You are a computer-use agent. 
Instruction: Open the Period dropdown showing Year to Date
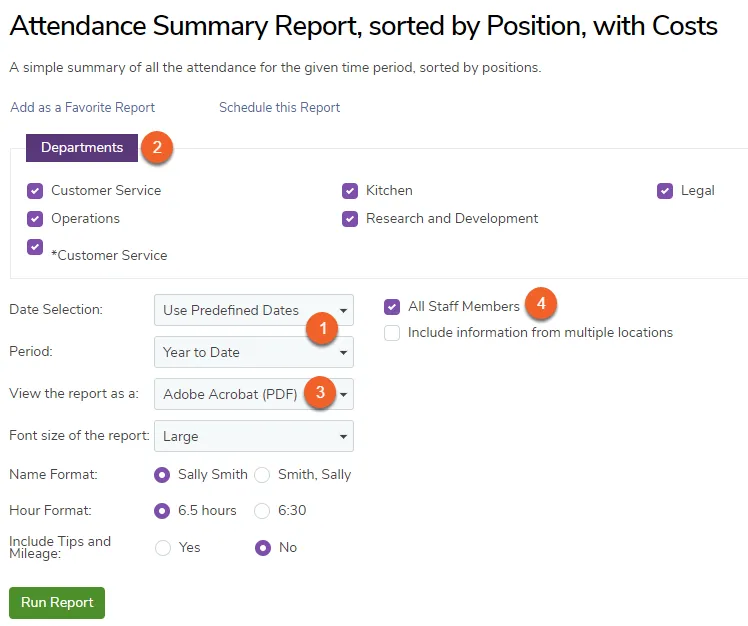tap(254, 352)
